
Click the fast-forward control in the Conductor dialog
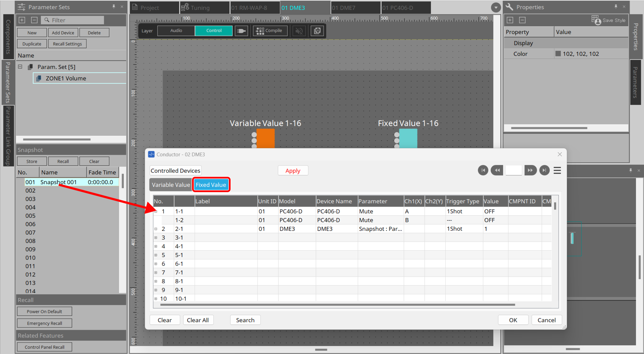530,170
